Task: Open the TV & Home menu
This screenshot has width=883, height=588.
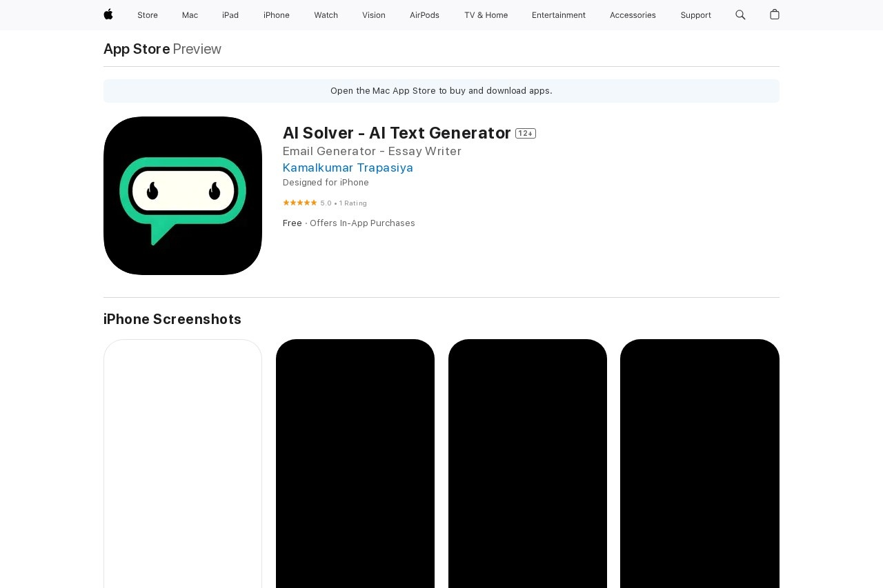Action: click(486, 15)
